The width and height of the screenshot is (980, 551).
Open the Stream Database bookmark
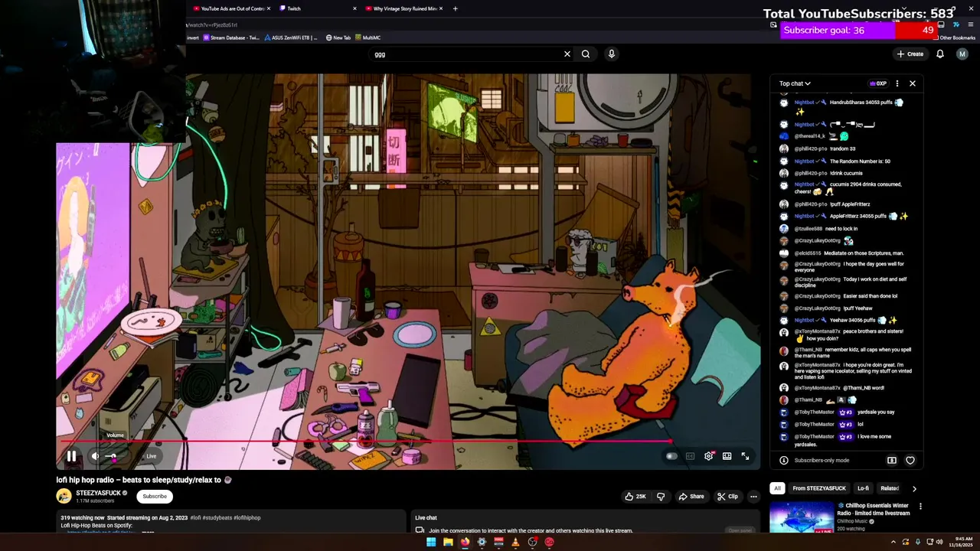pyautogui.click(x=230, y=37)
